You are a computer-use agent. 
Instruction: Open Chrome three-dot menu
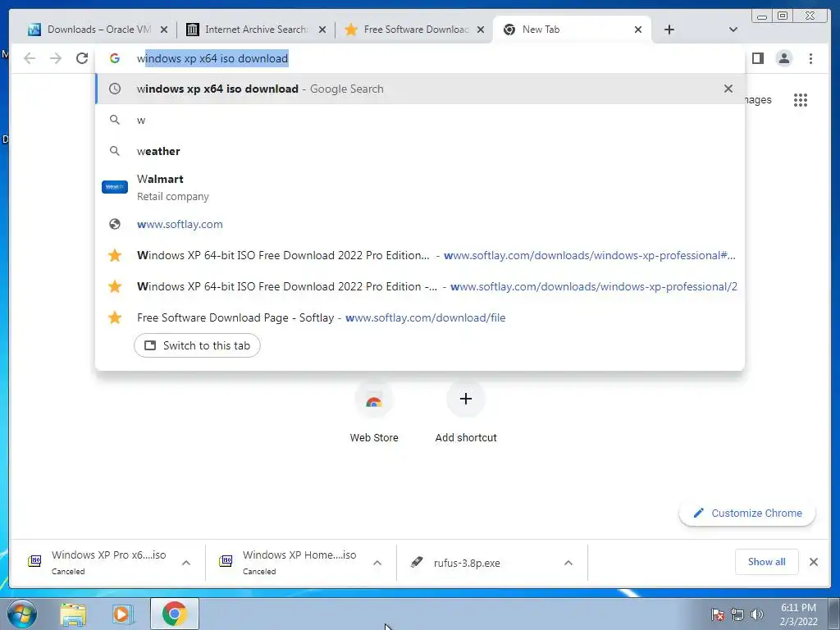[x=810, y=58]
